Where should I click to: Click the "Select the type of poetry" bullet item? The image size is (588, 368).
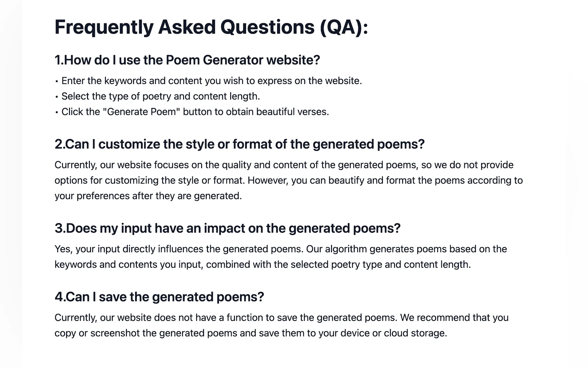pyautogui.click(x=160, y=96)
